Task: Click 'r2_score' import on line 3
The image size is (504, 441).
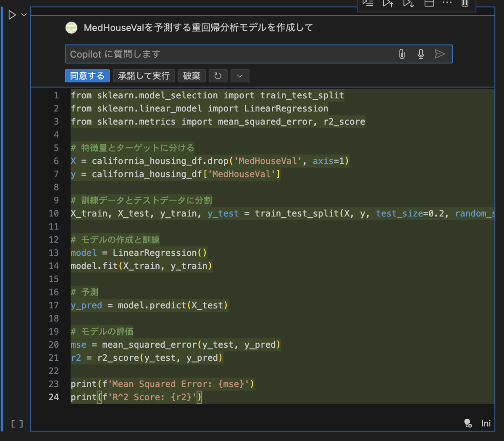Action: point(344,121)
